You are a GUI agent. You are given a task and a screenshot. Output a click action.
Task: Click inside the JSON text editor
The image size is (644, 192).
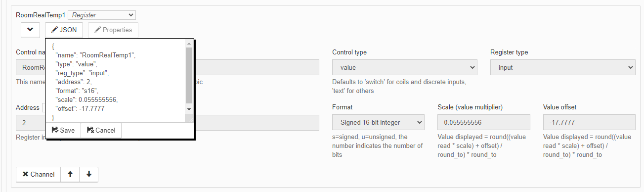(116, 81)
